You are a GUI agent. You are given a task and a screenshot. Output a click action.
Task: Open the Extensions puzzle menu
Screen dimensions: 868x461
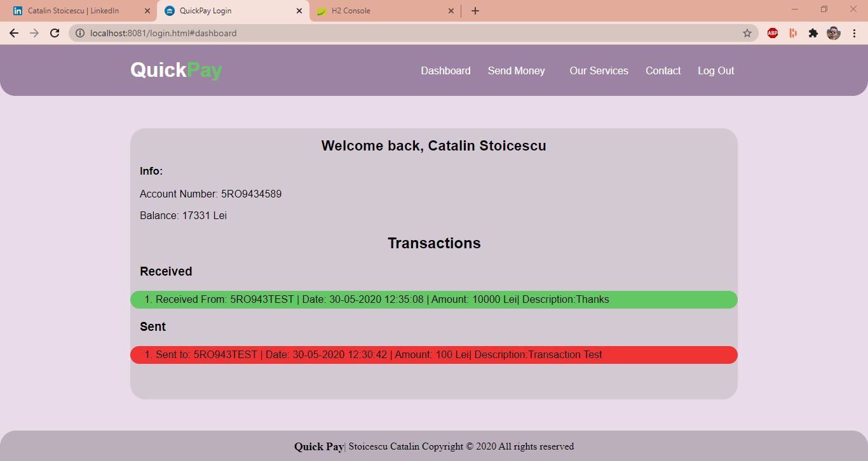pos(813,33)
